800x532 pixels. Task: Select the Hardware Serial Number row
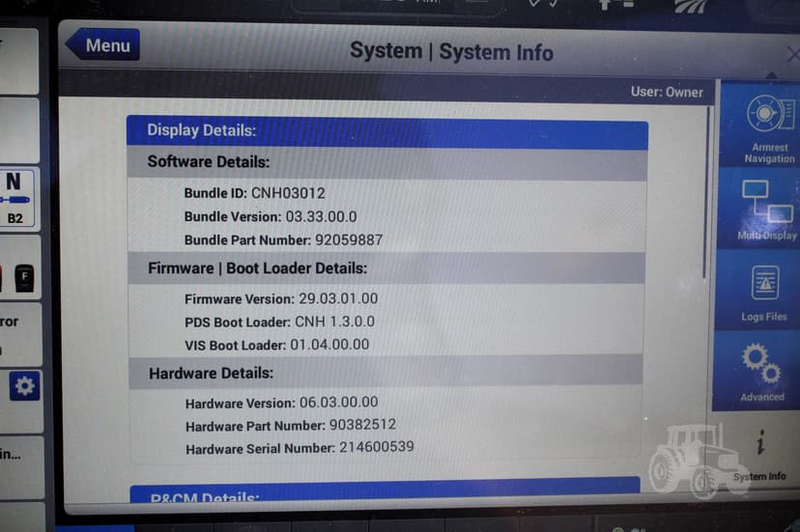[300, 448]
